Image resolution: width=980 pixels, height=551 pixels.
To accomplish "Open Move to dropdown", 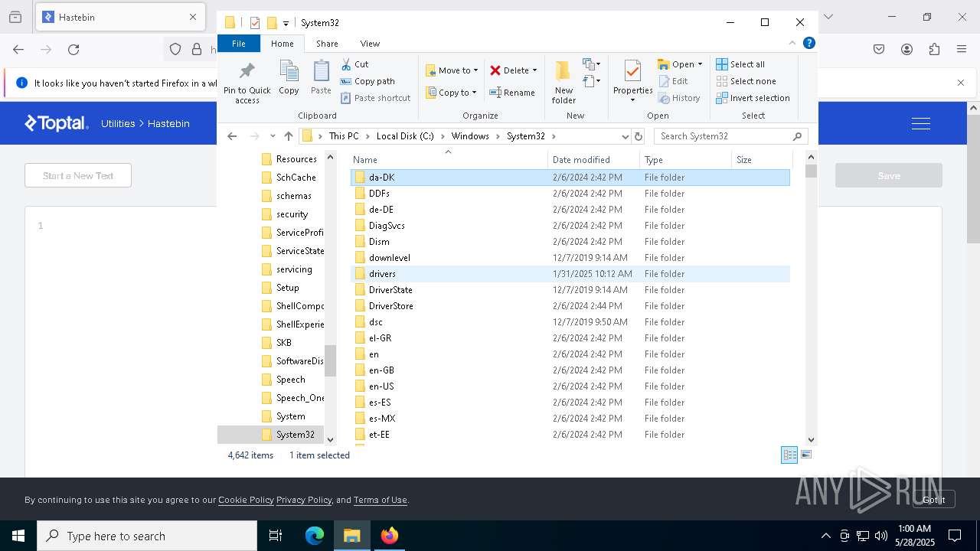I will point(452,70).
